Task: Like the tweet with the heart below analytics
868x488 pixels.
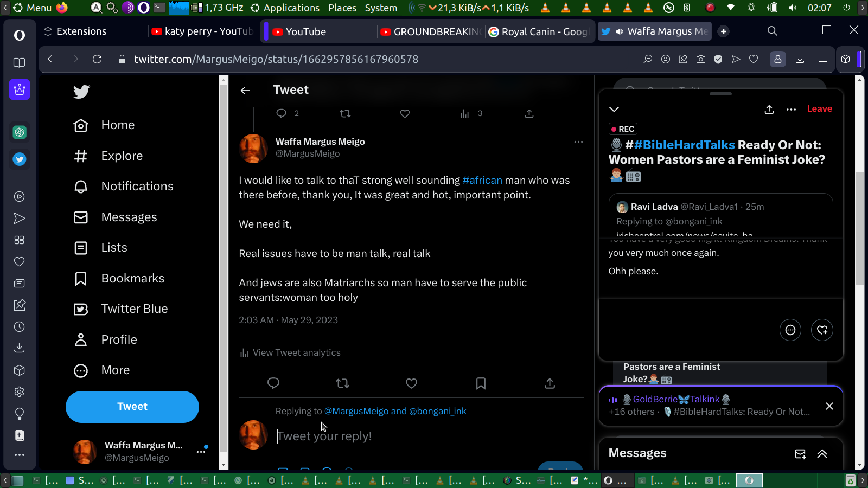Action: click(412, 383)
